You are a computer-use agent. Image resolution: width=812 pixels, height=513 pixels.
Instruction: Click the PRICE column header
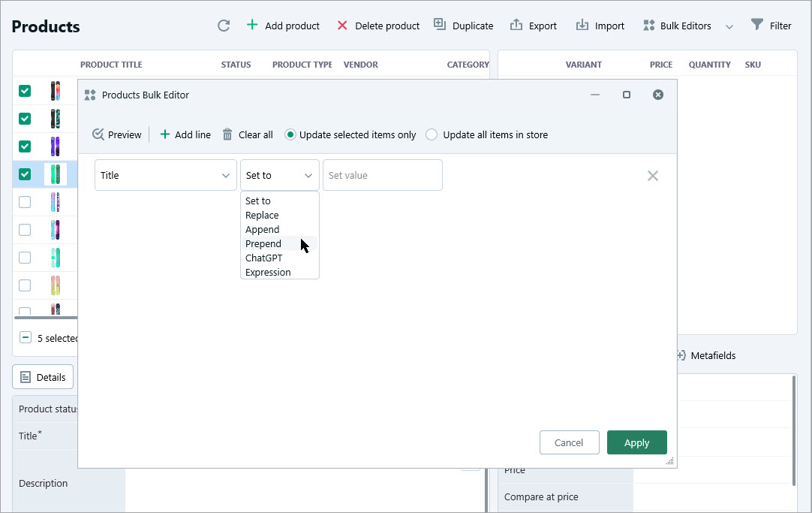point(661,65)
